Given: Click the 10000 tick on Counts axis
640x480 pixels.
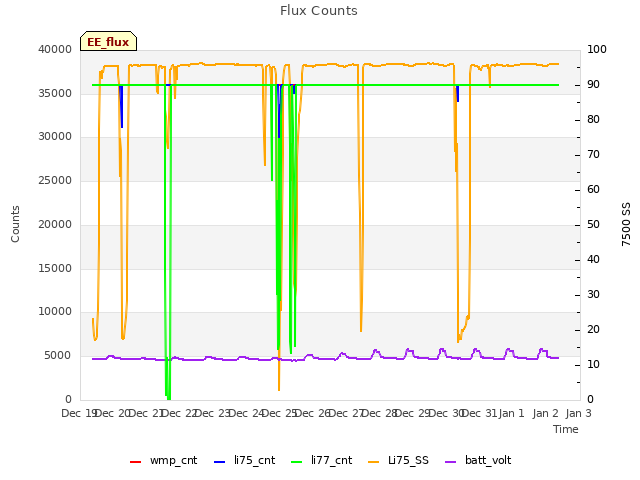Looking at the screenshot, I should click(x=55, y=311).
